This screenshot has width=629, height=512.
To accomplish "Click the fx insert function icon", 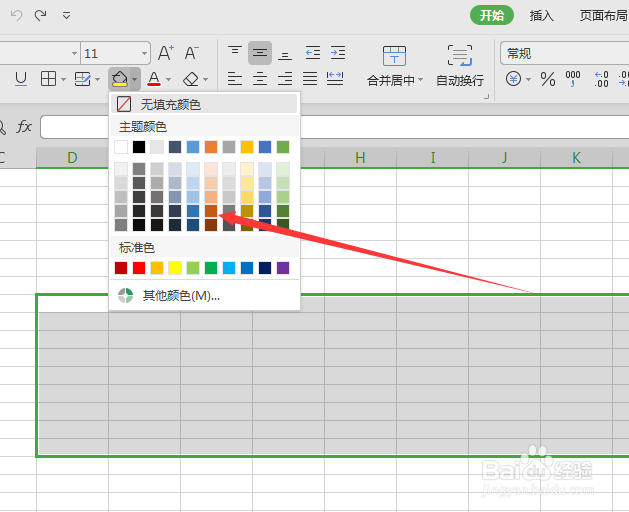I will [24, 127].
